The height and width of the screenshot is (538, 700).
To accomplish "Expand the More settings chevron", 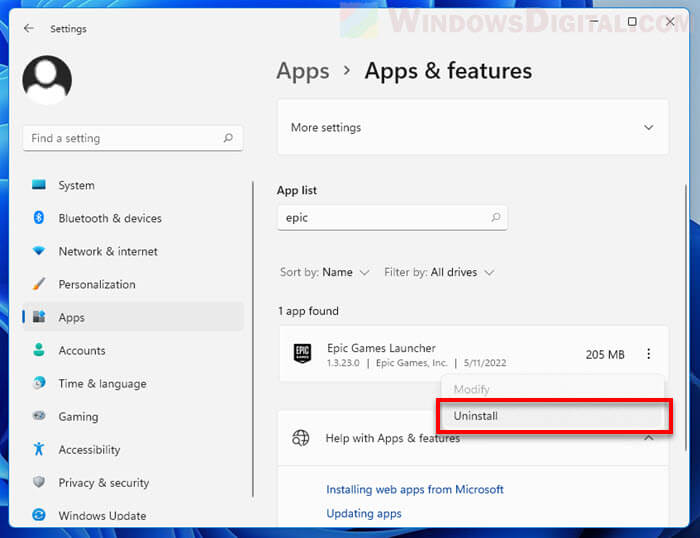I will tap(649, 128).
